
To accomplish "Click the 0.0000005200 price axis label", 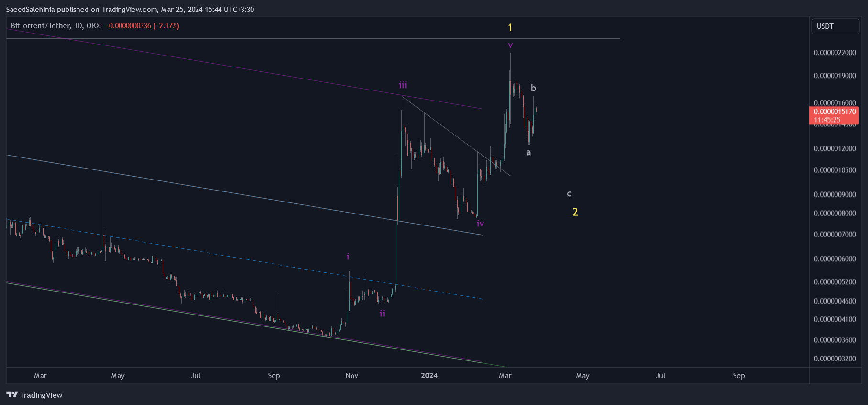I will click(835, 281).
